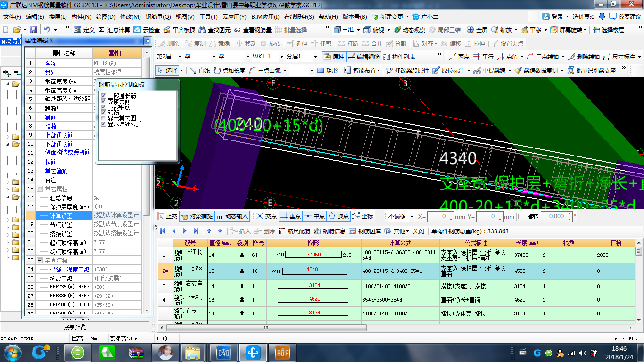Toggle 箍筋 checkbox in rebar display panel
Screen dimensions: 644x362
(103, 113)
